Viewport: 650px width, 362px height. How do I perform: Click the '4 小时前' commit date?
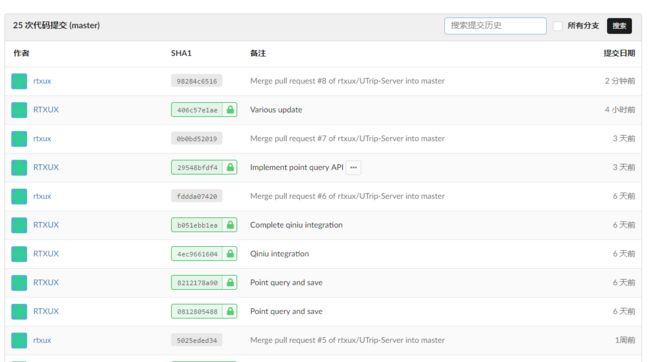pyautogui.click(x=620, y=110)
